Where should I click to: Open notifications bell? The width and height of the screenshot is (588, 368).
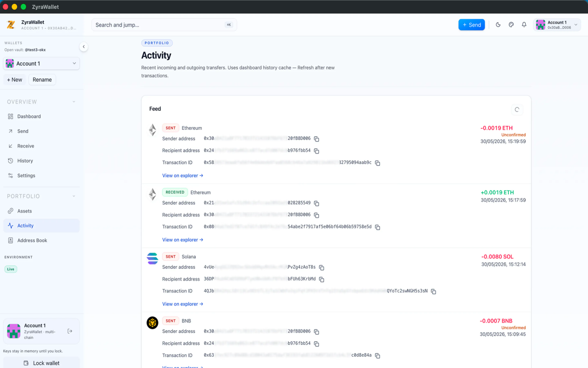click(524, 25)
